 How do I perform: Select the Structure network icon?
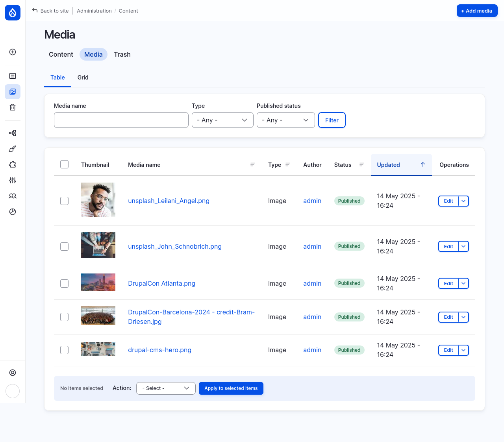(12, 133)
